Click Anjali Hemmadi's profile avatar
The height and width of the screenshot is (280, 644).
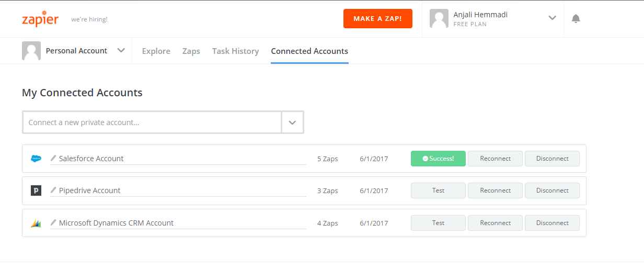pyautogui.click(x=439, y=18)
